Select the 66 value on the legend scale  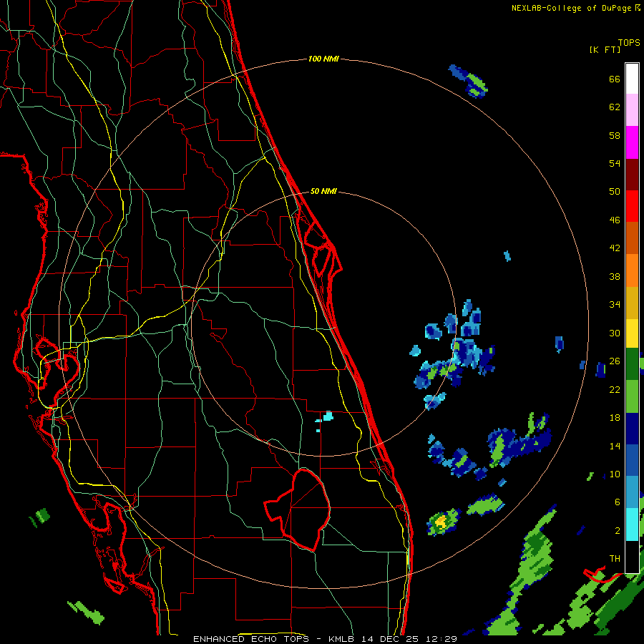[615, 79]
